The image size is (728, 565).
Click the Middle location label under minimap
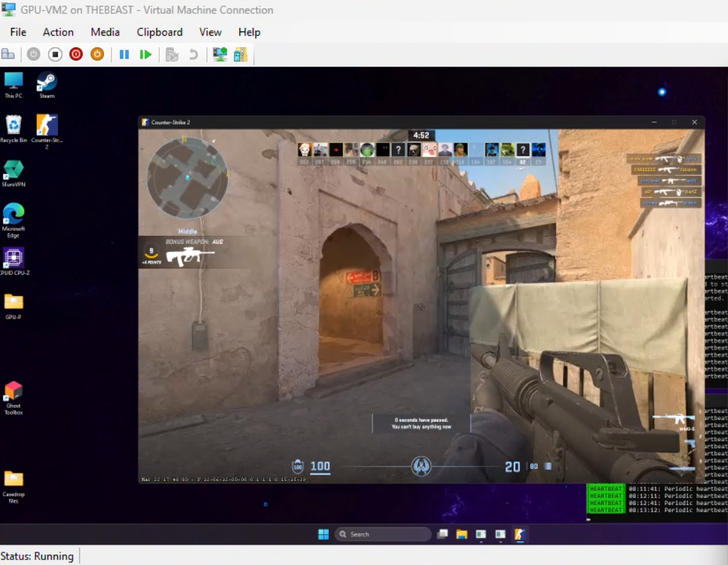click(188, 231)
